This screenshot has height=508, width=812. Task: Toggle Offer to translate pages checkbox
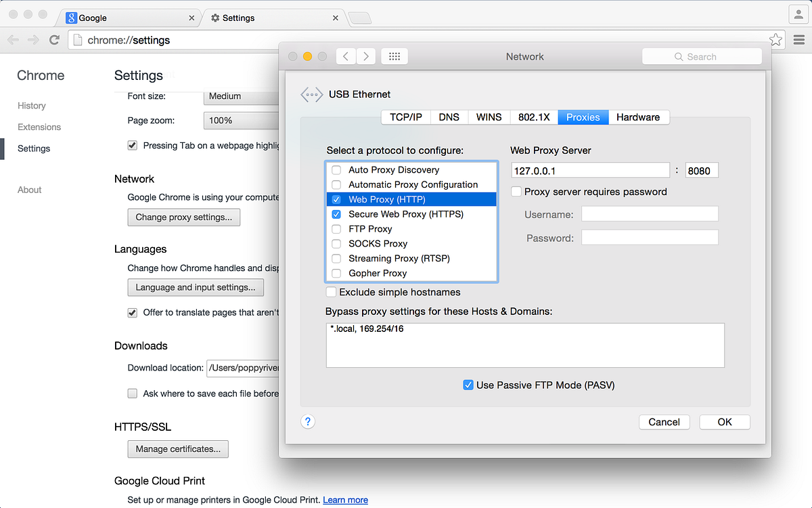click(133, 313)
